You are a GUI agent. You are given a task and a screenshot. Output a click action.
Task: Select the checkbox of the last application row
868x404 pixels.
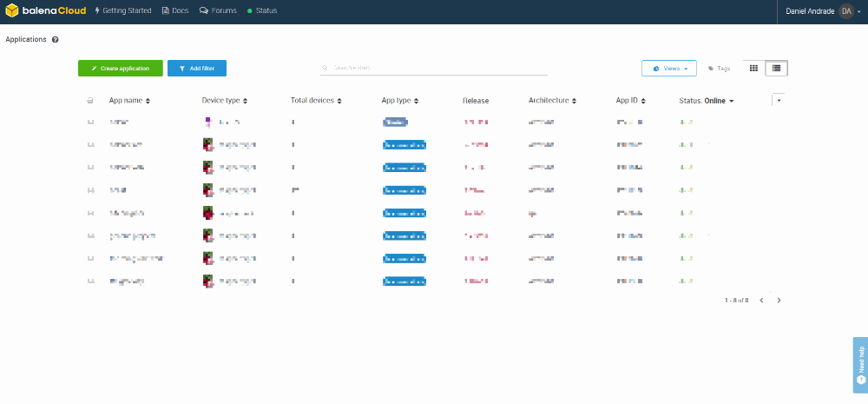pos(90,281)
